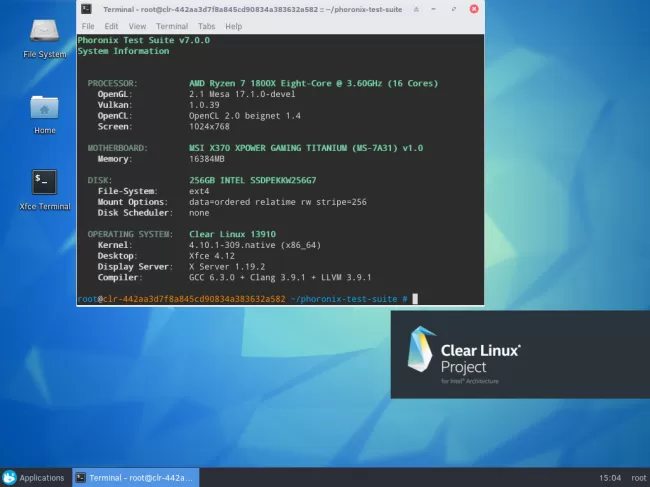Screen dimensions: 650x487
Task: Click the 'data=ordered relatime rw stripe=256' mount options
Action: click(278, 202)
